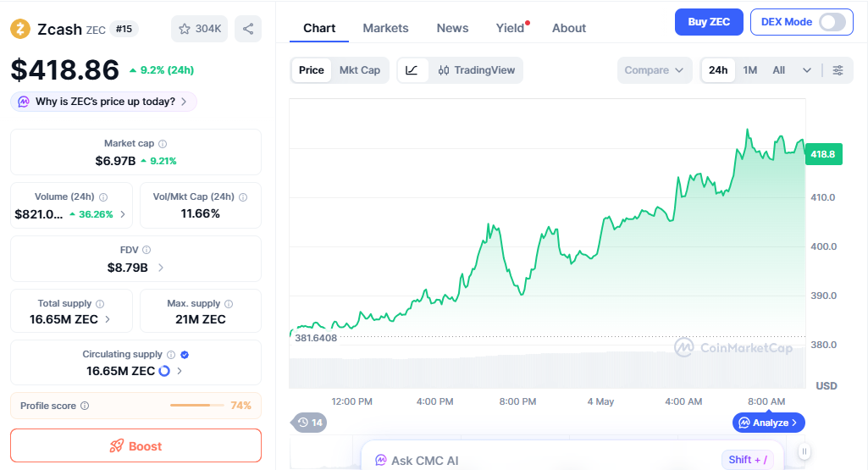Click the 21M ZEC max supply value
Viewport: 868px width, 470px height.
click(201, 319)
